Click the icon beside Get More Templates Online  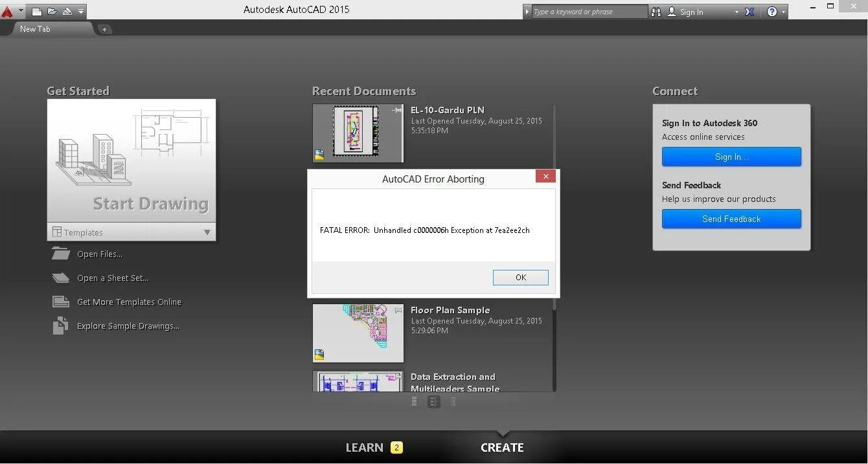[61, 302]
